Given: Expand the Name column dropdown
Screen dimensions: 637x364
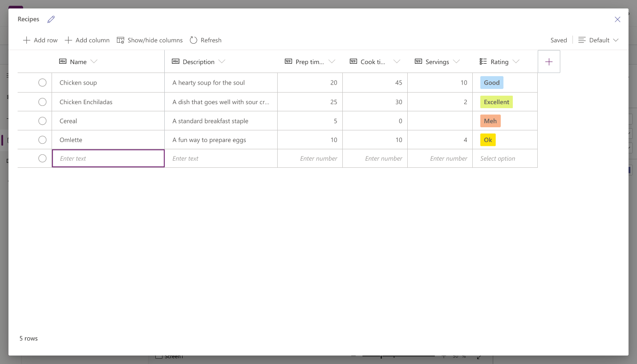Looking at the screenshot, I should [94, 61].
